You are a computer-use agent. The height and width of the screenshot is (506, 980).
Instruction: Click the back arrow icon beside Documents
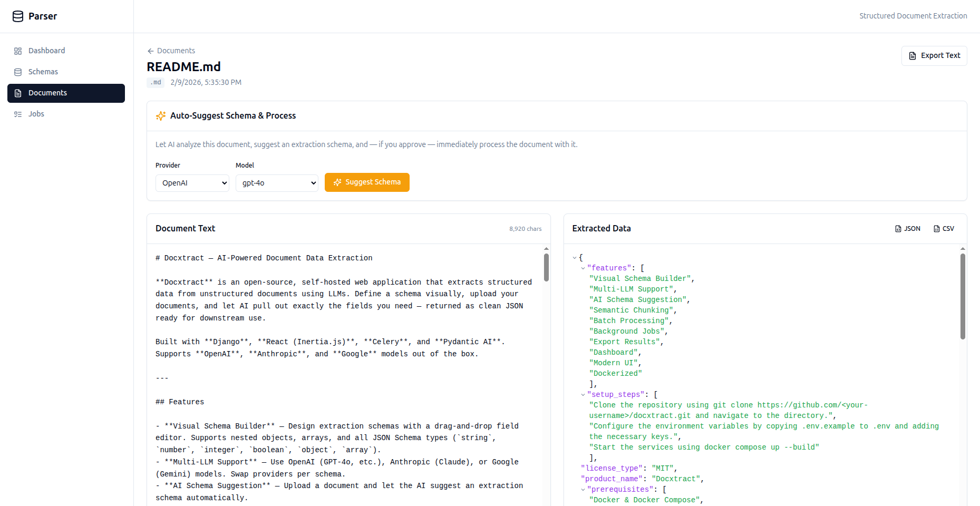(x=151, y=51)
